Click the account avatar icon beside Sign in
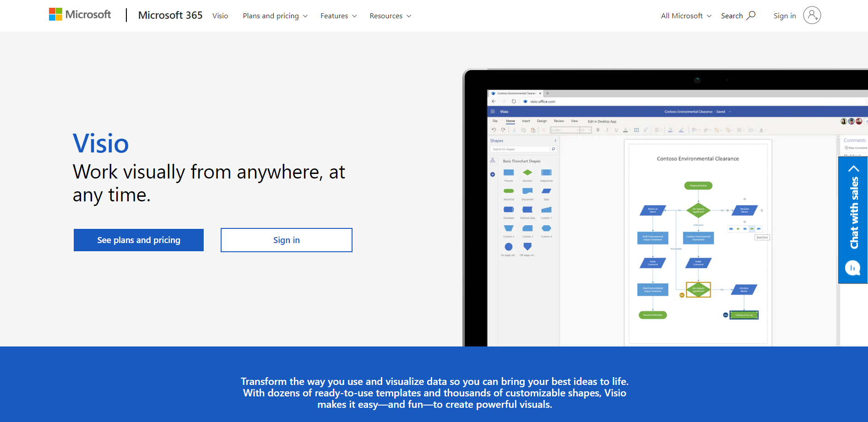This screenshot has width=868, height=422. tap(812, 15)
